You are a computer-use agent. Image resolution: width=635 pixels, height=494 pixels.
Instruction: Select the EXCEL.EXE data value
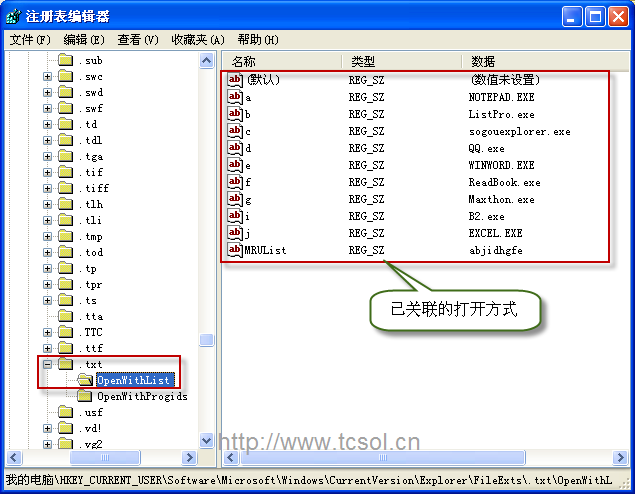(x=495, y=233)
